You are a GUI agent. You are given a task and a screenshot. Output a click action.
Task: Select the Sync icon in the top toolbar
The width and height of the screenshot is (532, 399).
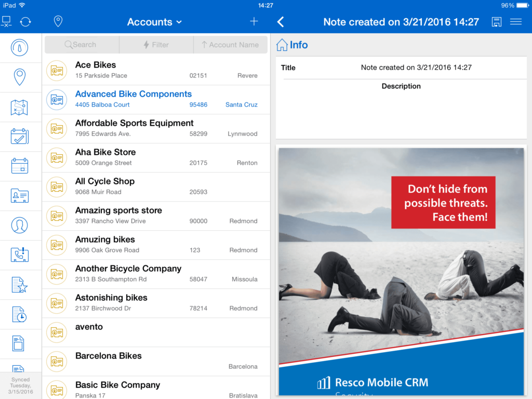click(25, 21)
